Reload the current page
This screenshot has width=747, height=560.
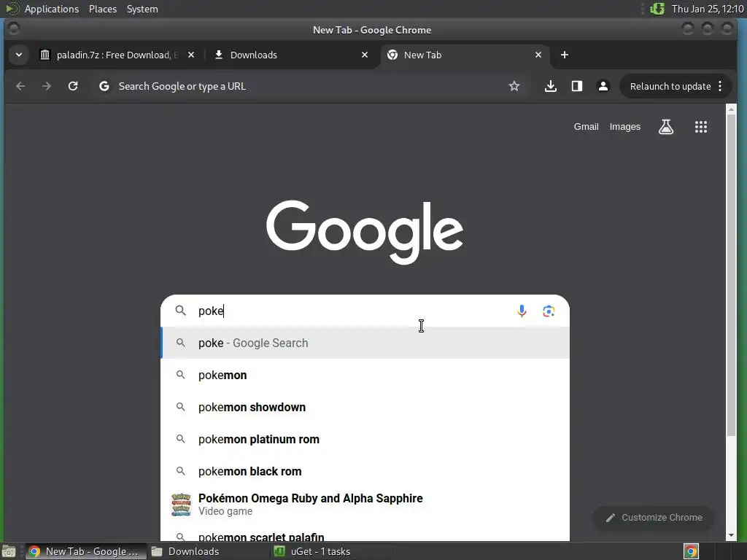click(x=73, y=86)
